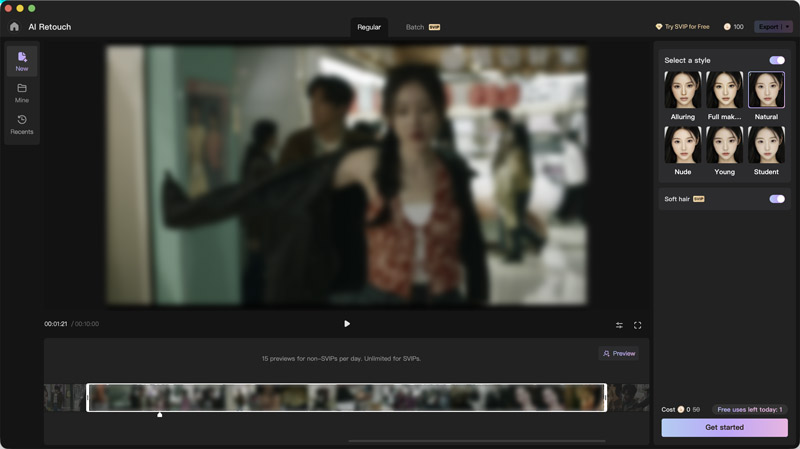The height and width of the screenshot is (449, 800).
Task: Choose the Natural style thumbnail
Action: (x=766, y=91)
